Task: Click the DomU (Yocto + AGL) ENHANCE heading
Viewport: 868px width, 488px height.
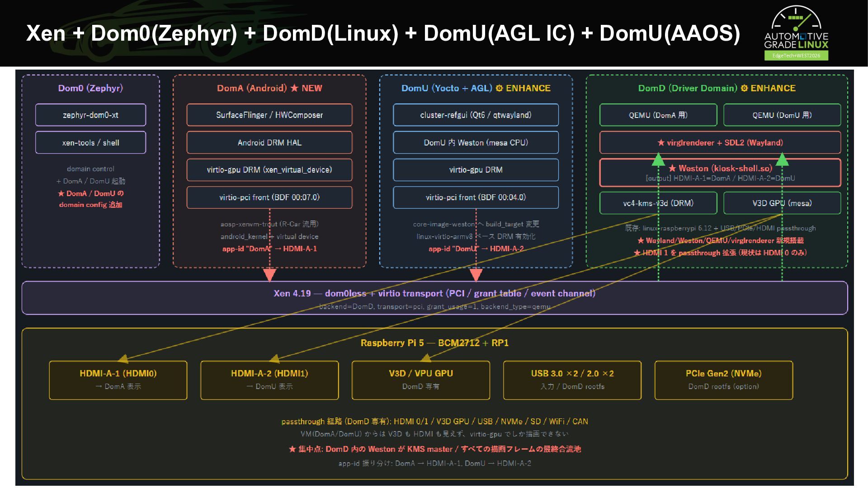Action: (476, 88)
